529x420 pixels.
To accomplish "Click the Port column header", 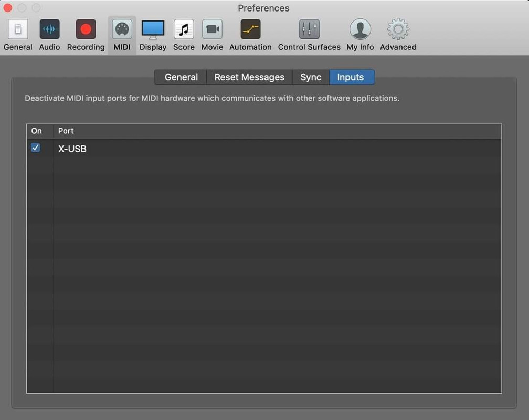I will 277,131.
